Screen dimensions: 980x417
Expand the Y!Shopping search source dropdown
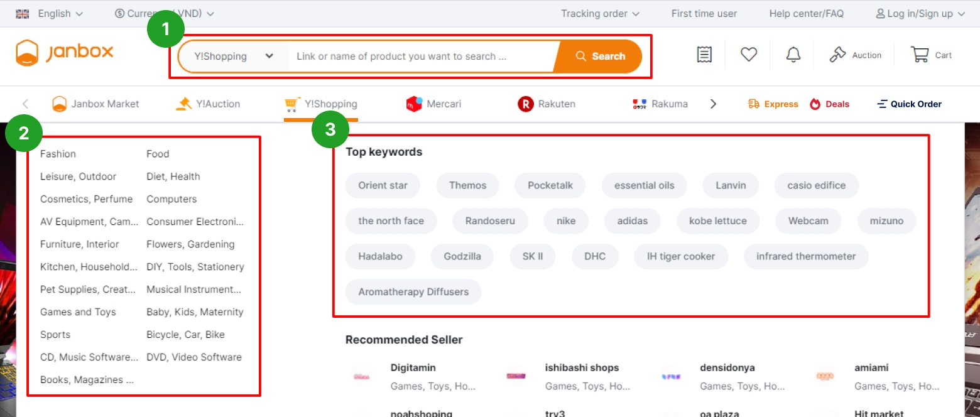click(234, 57)
